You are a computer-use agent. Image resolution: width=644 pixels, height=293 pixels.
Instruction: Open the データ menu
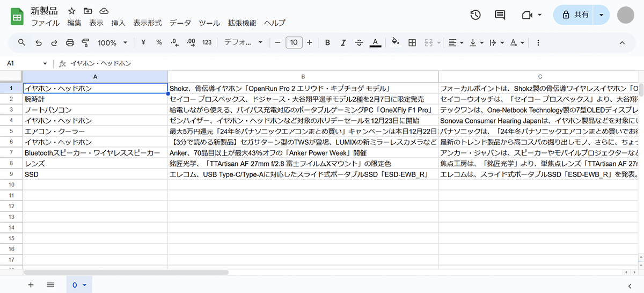pyautogui.click(x=180, y=23)
